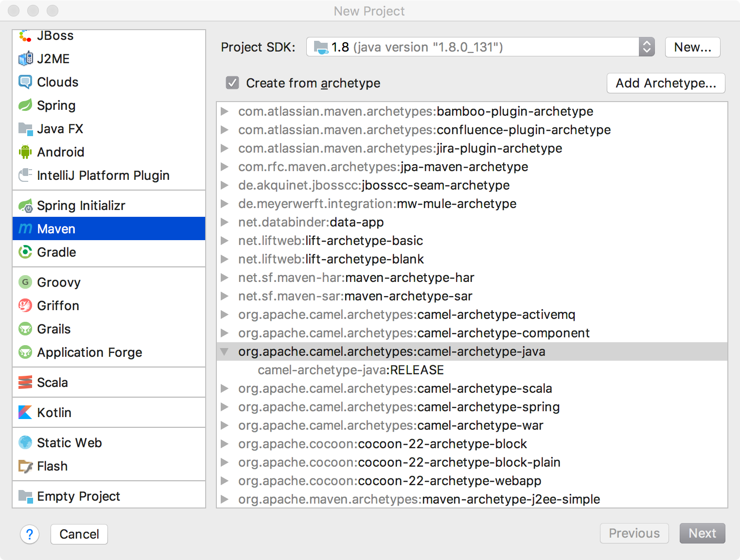Screen dimensions: 740x560
Task: Click the Android robot icon
Action: 25,152
